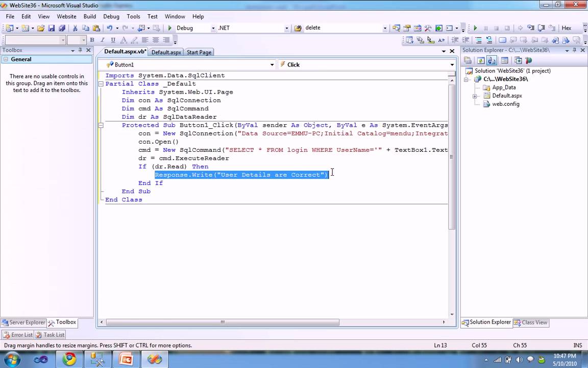Image resolution: width=588 pixels, height=368 pixels.
Task: Expand the Default.aspx tree node
Action: (x=475, y=96)
